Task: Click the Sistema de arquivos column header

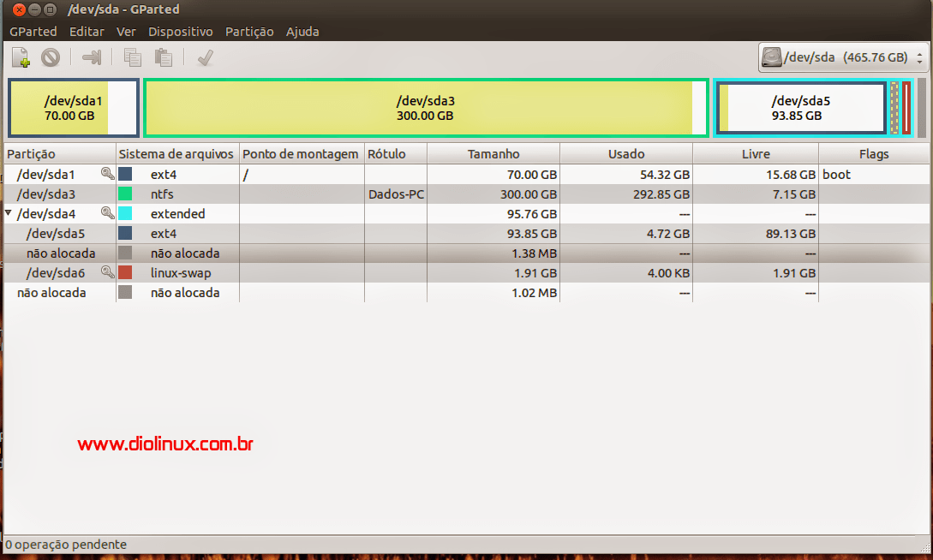Action: (x=176, y=154)
